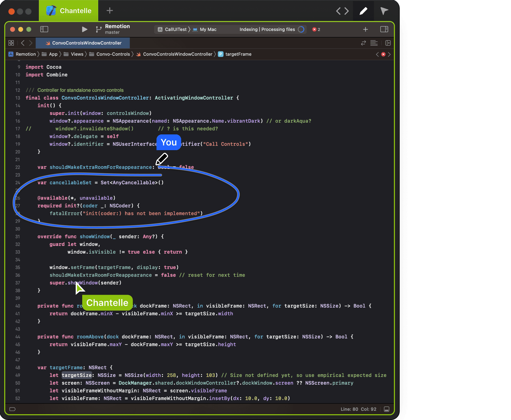
Task: Click the Controller for standalone convo controls comment
Action: (x=80, y=90)
